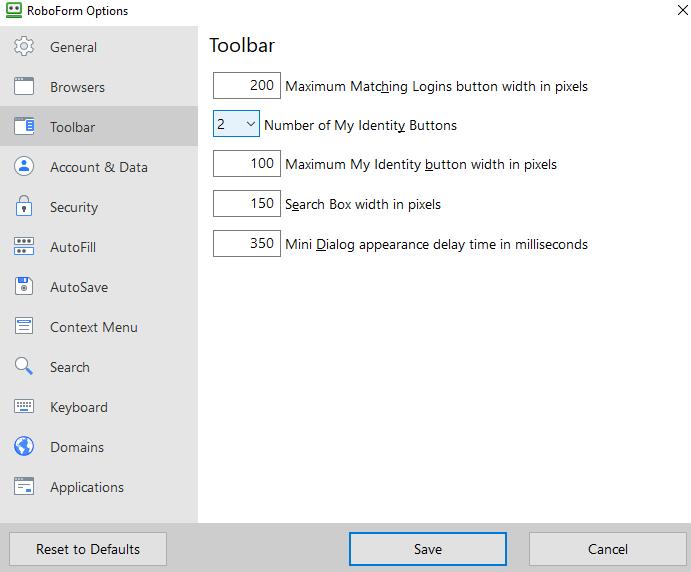The height and width of the screenshot is (572, 691).
Task: Click the AutoFill form icon
Action: pyautogui.click(x=24, y=247)
